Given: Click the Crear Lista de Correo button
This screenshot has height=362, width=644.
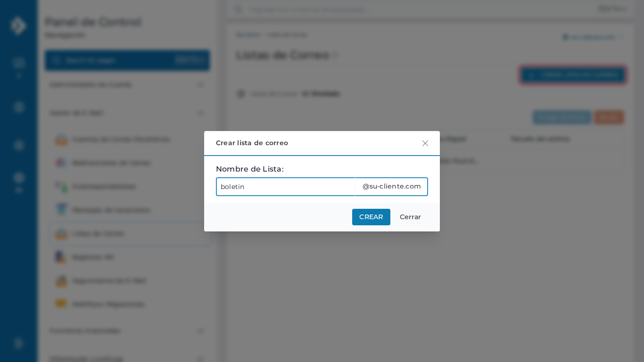Looking at the screenshot, I should (x=573, y=75).
